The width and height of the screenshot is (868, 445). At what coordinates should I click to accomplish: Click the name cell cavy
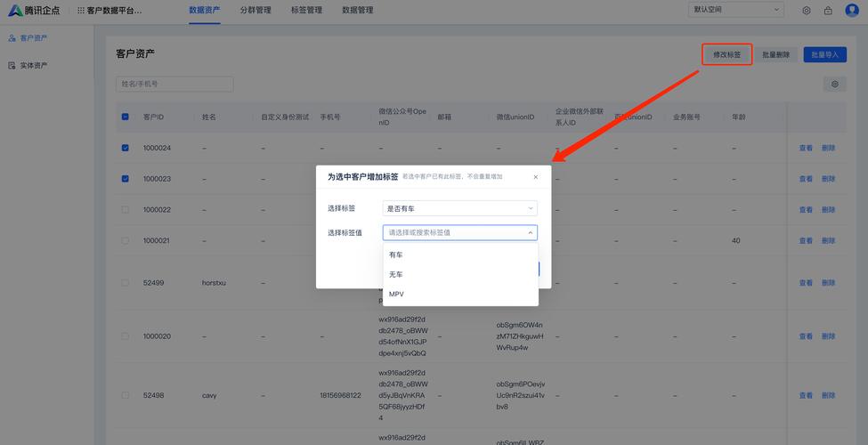[209, 395]
